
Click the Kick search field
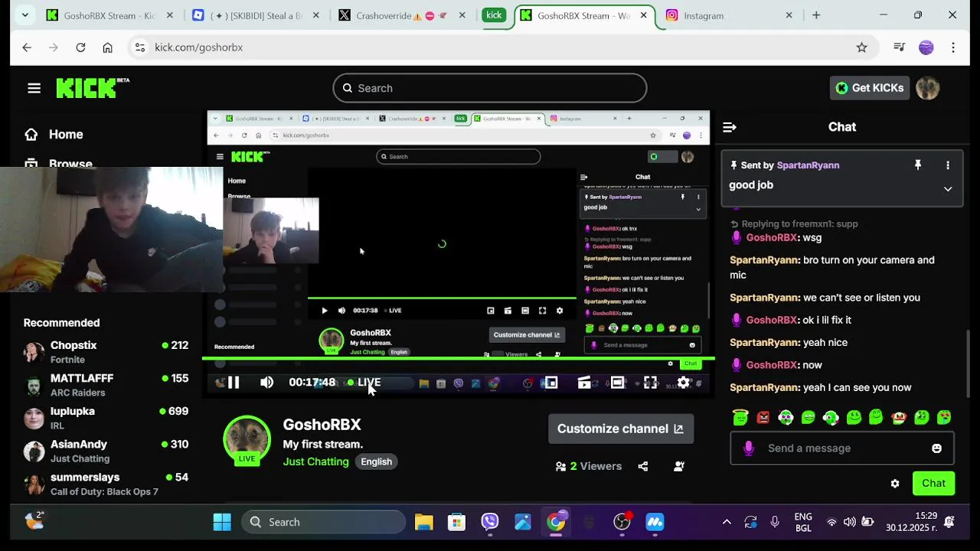tap(490, 88)
